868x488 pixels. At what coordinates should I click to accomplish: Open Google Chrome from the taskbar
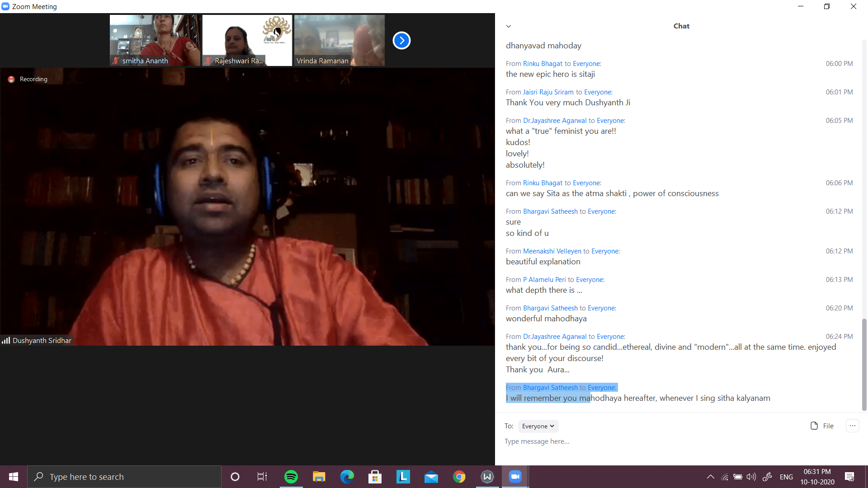click(x=459, y=477)
